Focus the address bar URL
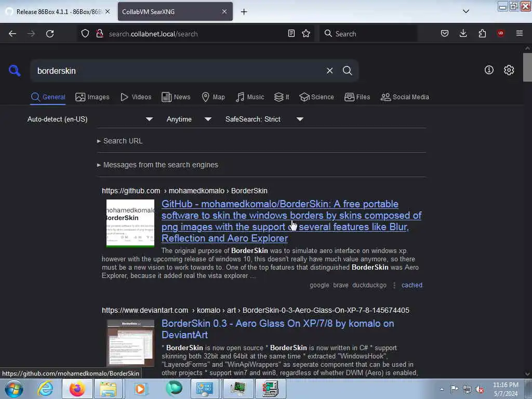The image size is (532, 399). [194, 34]
